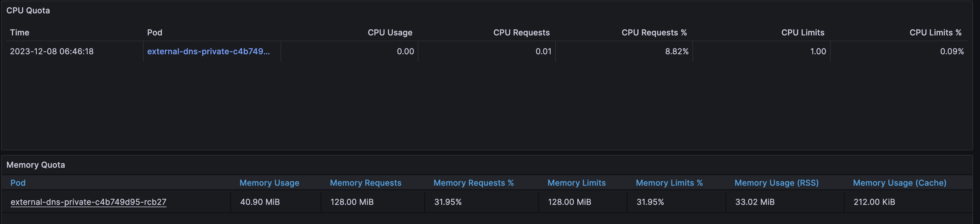Click the 2023-12-08 06:46:18 time cell

pos(52,51)
